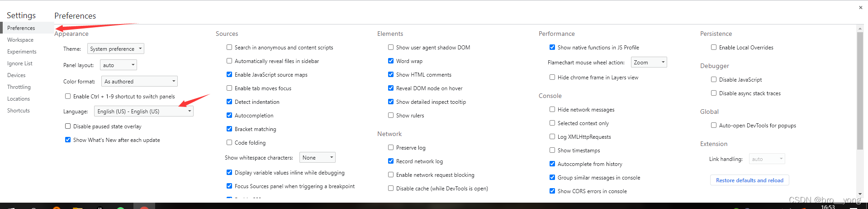
Task: Expand the Panel layout dropdown
Action: coord(118,65)
